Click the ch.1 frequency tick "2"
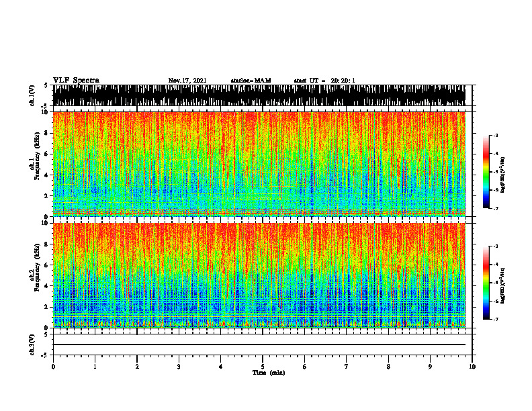The height and width of the screenshot is (411, 532). coord(47,195)
